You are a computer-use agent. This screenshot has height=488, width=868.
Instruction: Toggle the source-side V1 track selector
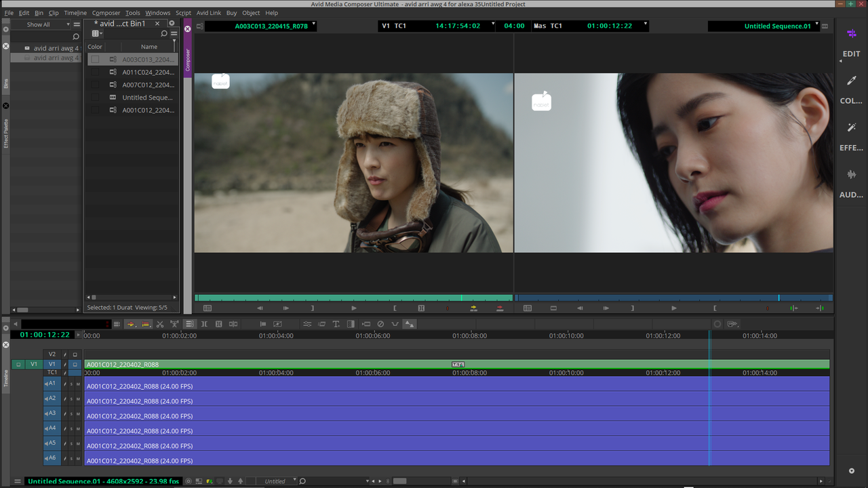pyautogui.click(x=34, y=364)
